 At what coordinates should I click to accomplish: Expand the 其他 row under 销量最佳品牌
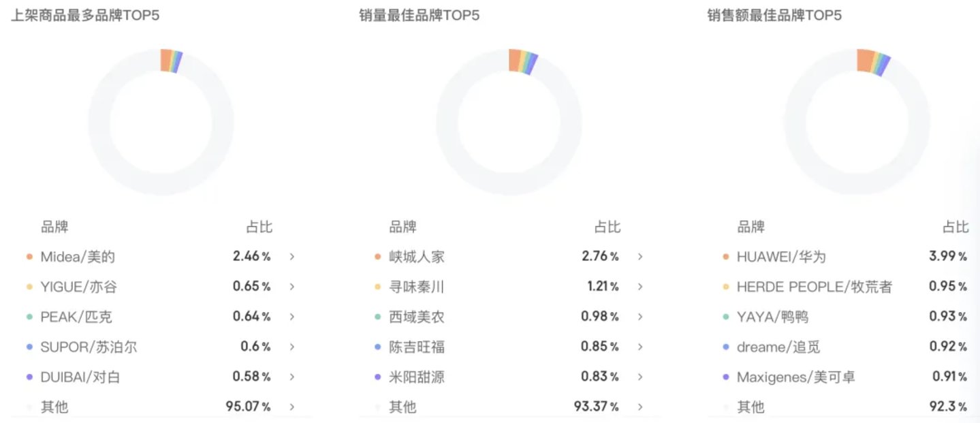(x=640, y=407)
